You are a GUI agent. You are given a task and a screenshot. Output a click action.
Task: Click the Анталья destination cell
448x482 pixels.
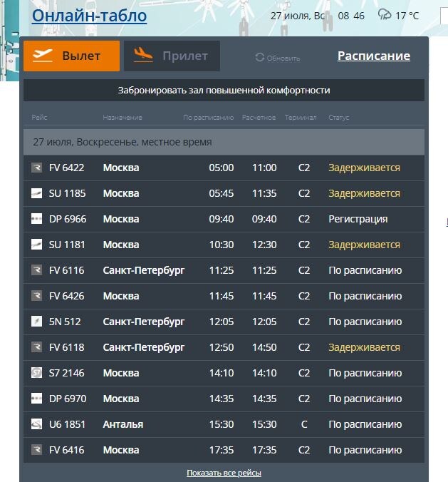tap(123, 424)
